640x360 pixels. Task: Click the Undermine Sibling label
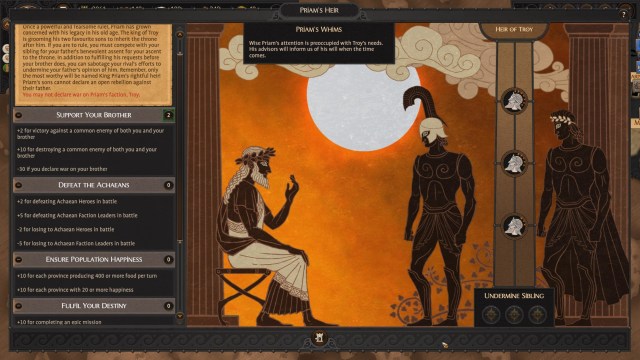(x=514, y=296)
